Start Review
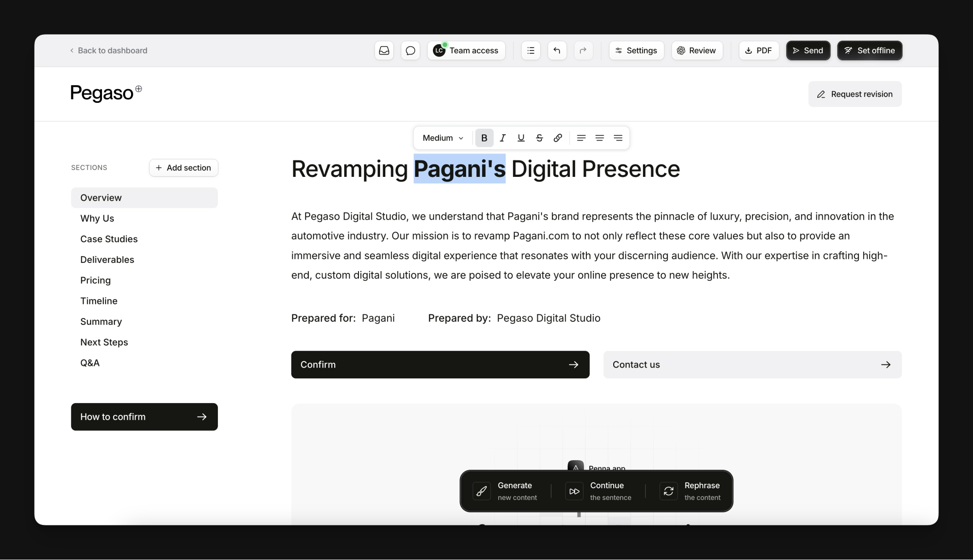This screenshot has height=560, width=973. (x=697, y=51)
